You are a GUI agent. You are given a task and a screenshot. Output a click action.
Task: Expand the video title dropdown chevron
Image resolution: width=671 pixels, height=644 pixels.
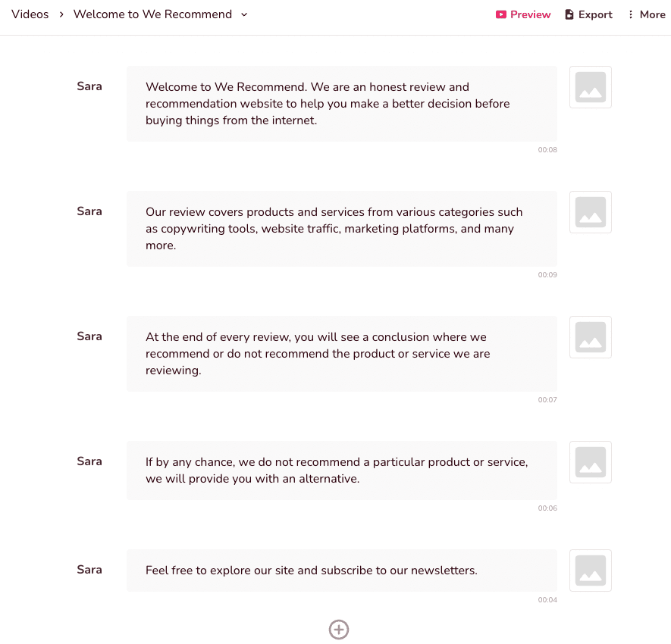[x=244, y=14]
